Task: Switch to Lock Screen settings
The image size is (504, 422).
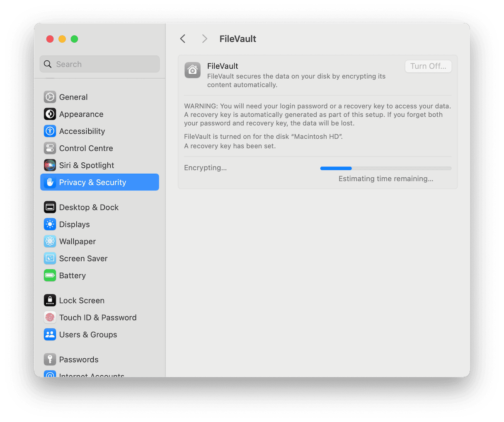Action: coord(82,300)
